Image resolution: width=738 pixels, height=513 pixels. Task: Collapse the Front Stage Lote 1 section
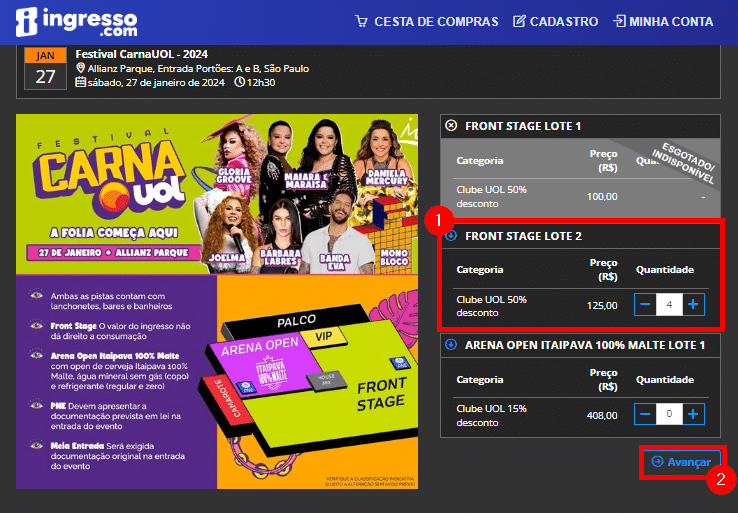[x=451, y=126]
